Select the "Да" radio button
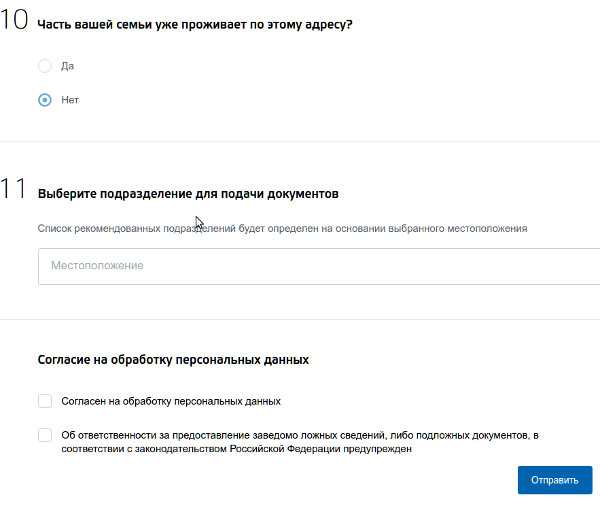 click(x=44, y=66)
